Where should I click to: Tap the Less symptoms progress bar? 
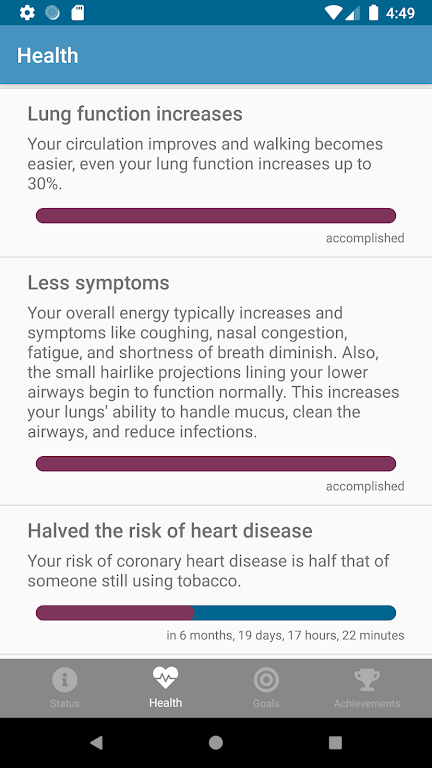216,464
